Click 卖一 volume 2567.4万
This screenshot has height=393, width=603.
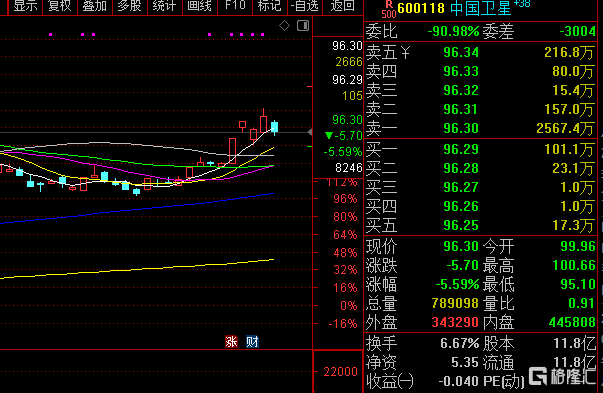tap(565, 128)
